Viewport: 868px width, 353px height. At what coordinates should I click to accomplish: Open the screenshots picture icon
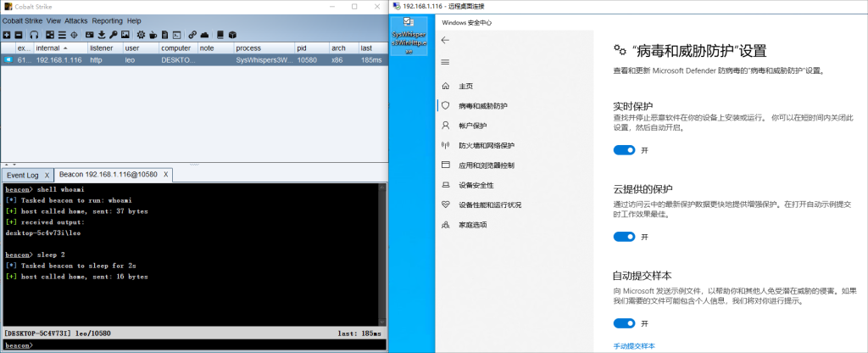tap(125, 35)
